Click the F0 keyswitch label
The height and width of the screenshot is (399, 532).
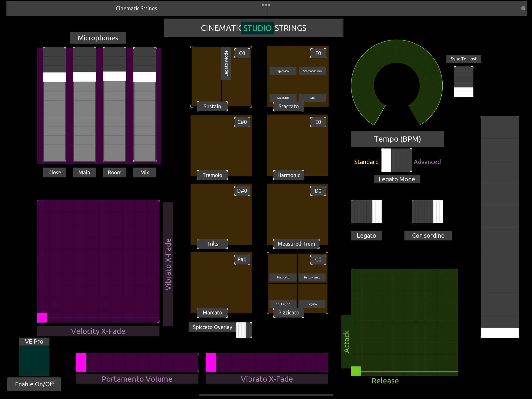[318, 53]
